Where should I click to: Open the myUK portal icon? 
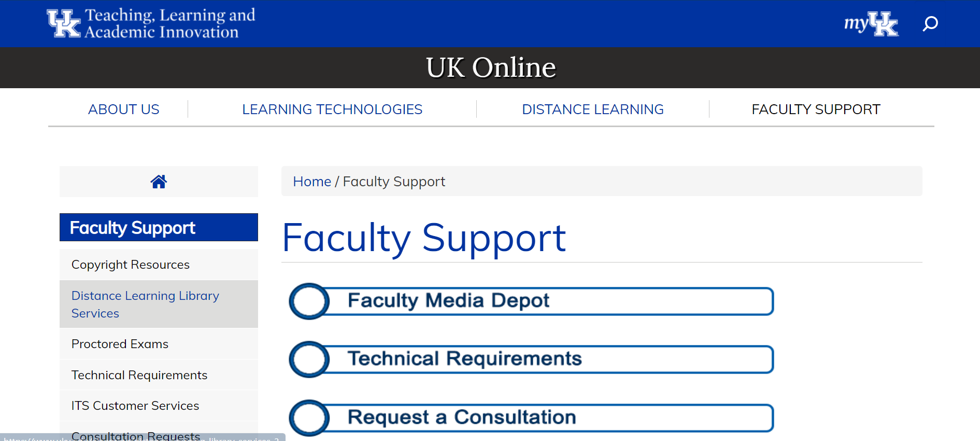point(871,23)
